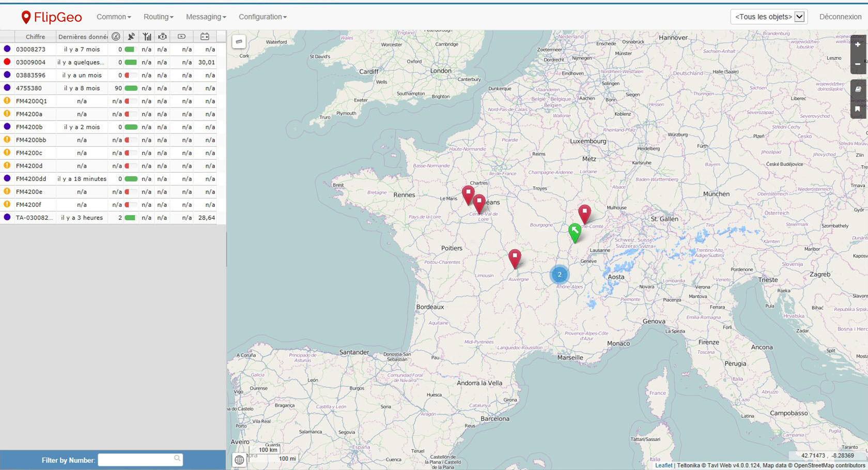868x470 pixels.
Task: Expand the Configuration dropdown menu
Action: 262,17
